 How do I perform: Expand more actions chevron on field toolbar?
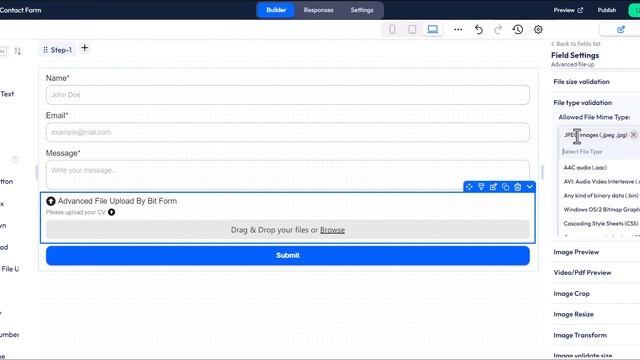pyautogui.click(x=530, y=187)
